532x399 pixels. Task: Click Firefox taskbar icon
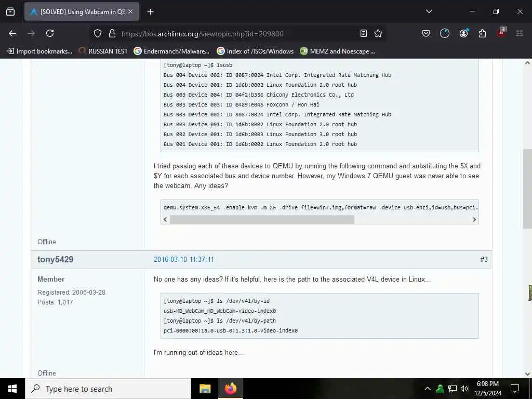[x=230, y=389]
